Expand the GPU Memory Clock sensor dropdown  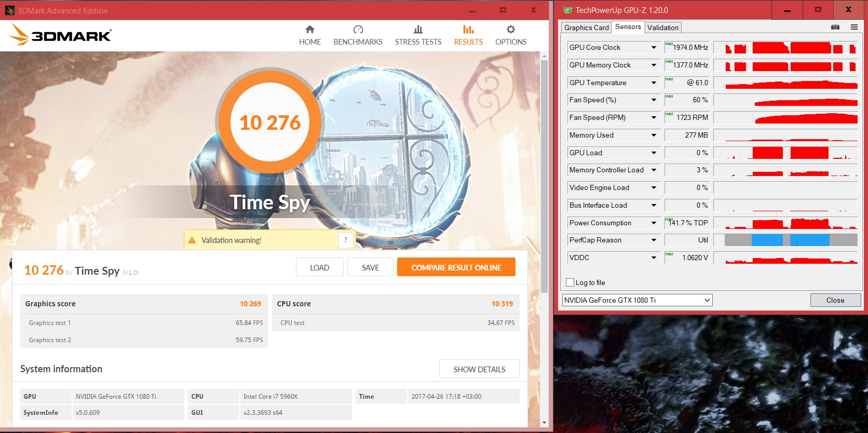[654, 65]
